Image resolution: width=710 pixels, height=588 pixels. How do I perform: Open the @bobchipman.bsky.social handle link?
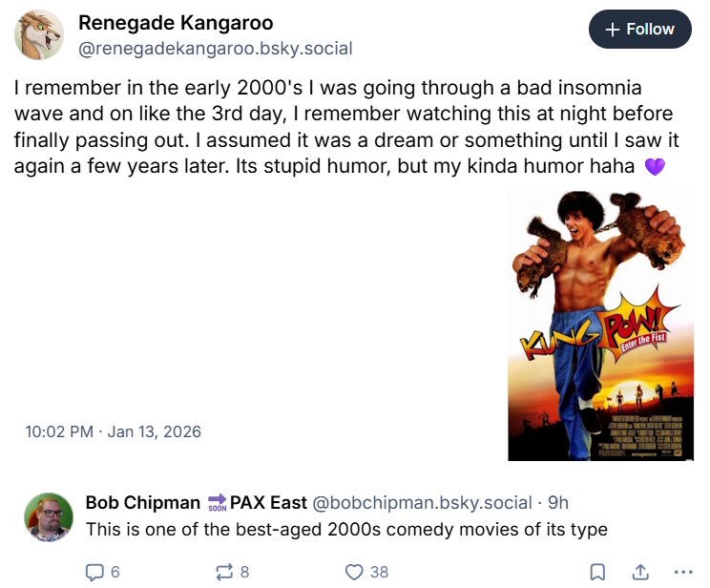[422, 502]
